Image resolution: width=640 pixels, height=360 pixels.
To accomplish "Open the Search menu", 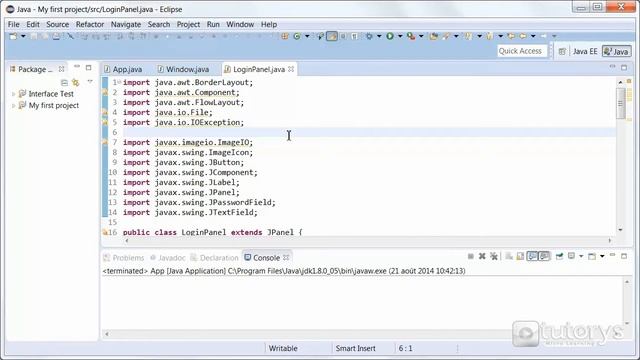I will pyautogui.click(x=159, y=24).
